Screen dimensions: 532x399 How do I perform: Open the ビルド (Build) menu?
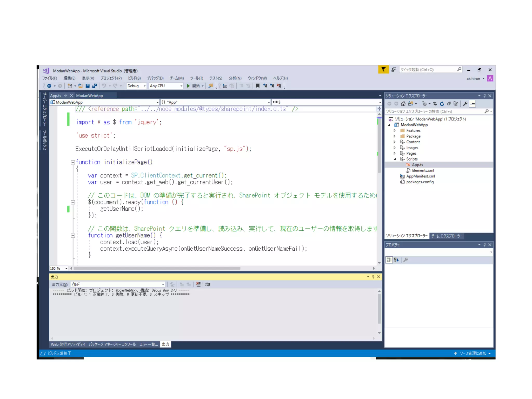point(134,78)
